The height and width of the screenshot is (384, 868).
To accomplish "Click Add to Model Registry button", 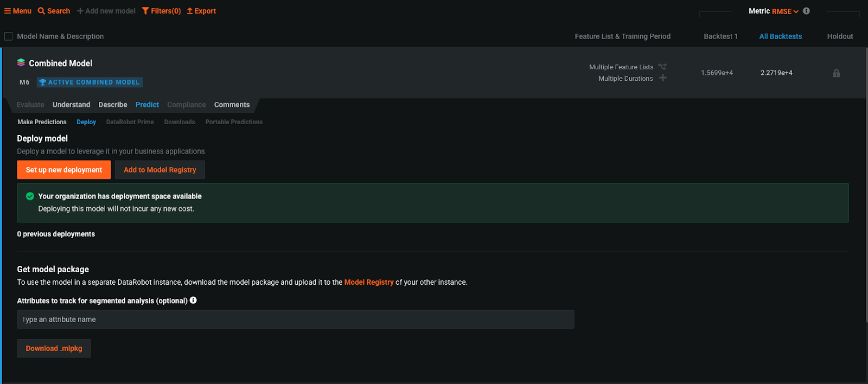I will click(159, 170).
